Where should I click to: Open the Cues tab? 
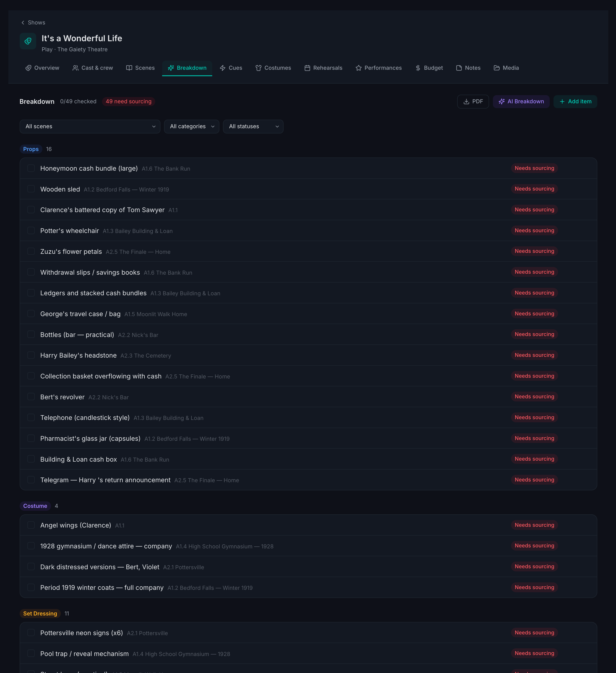click(231, 68)
